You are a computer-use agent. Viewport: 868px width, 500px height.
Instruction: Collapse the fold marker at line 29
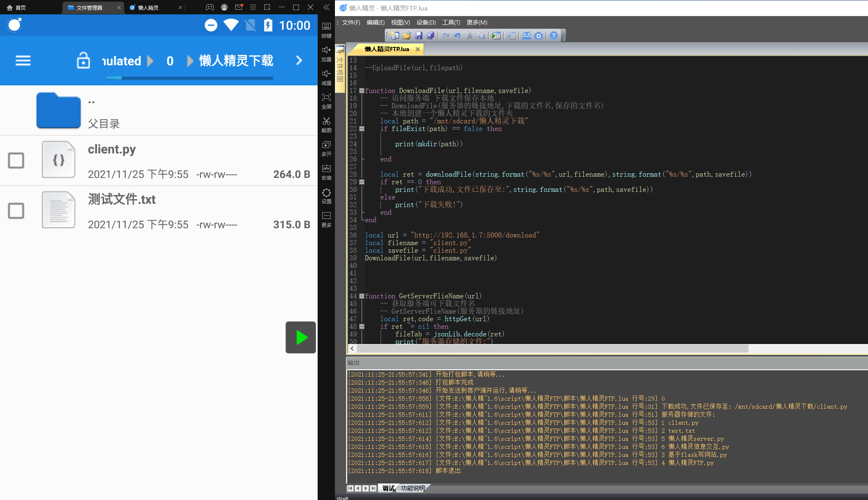(x=362, y=182)
